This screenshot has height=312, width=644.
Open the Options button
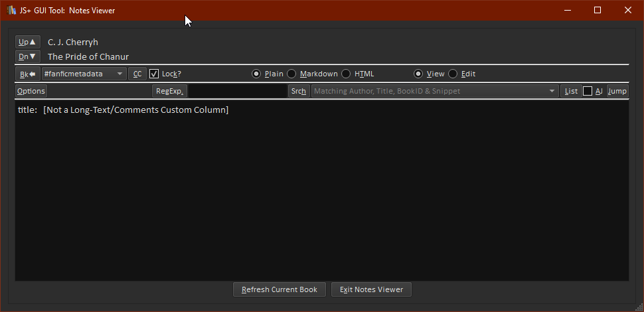click(31, 91)
